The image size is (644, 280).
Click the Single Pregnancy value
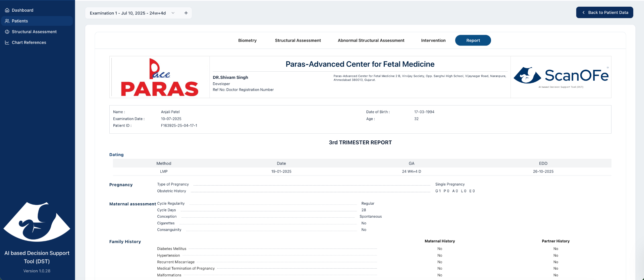[450, 185]
